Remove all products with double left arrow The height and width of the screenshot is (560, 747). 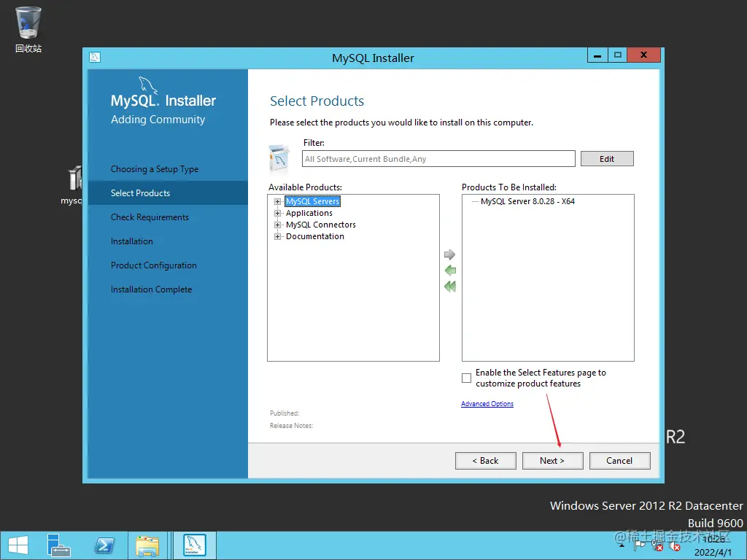(x=449, y=287)
